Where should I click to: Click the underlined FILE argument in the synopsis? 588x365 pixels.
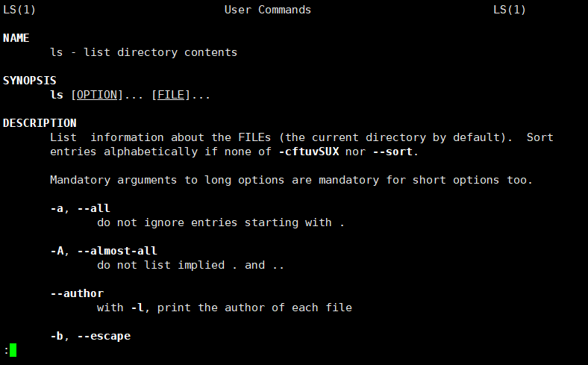click(171, 95)
